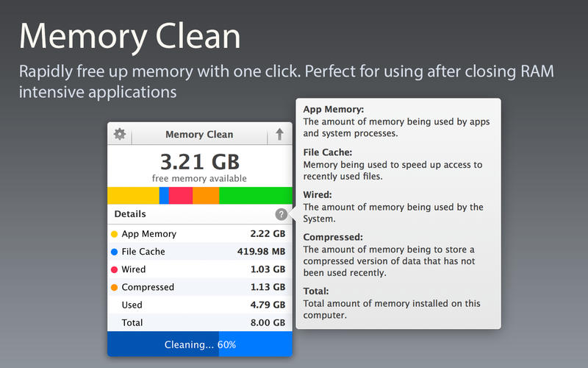
Task: Select the yellow segment of memory bar
Action: [x=133, y=195]
